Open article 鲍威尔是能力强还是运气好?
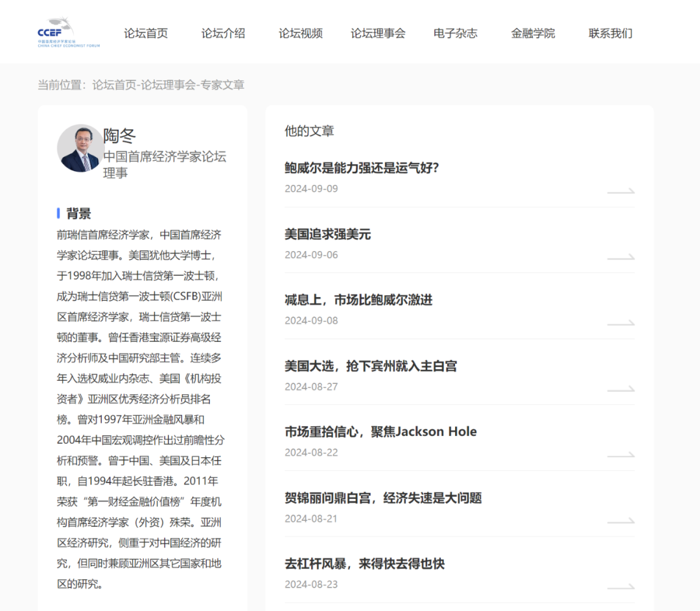 362,168
